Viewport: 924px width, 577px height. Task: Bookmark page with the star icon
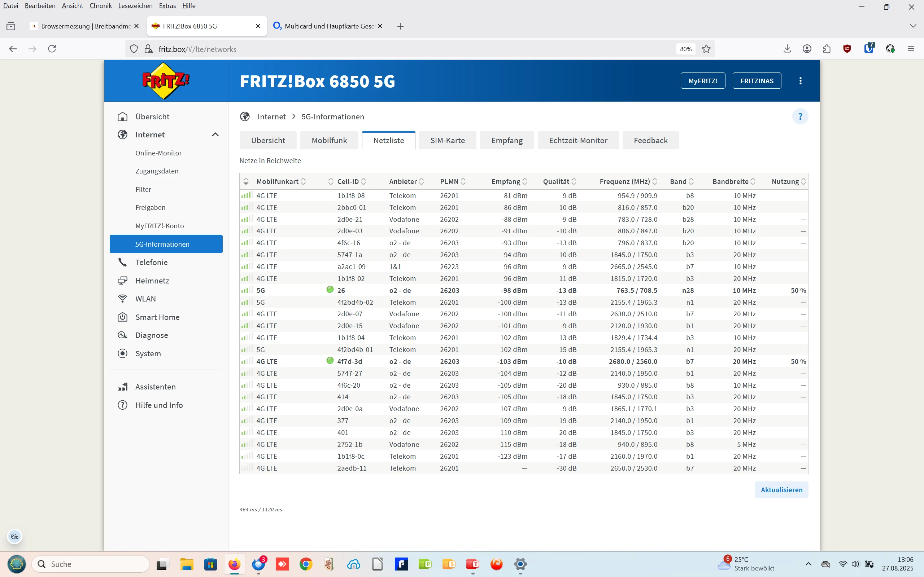(706, 49)
